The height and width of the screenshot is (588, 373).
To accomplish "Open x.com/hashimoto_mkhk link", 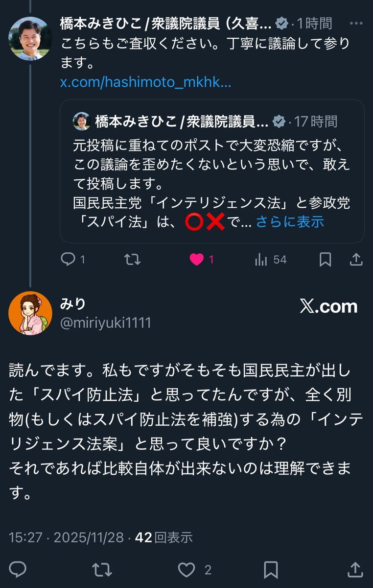I will click(145, 82).
